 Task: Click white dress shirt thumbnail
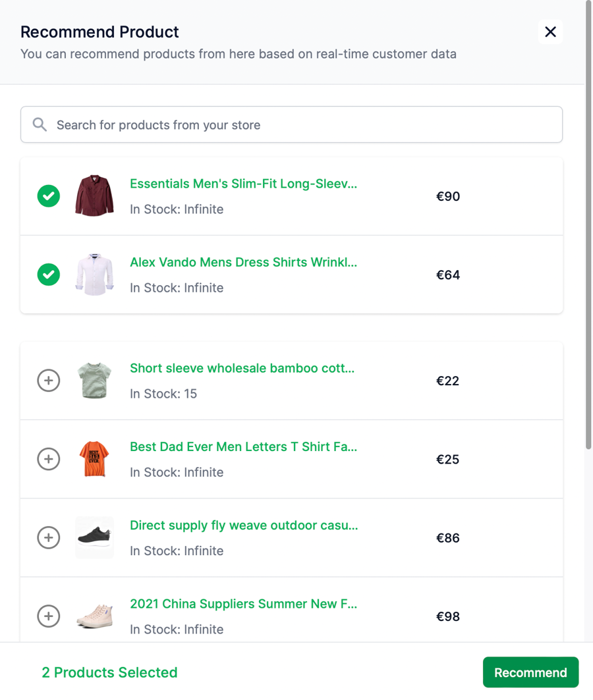coord(94,275)
